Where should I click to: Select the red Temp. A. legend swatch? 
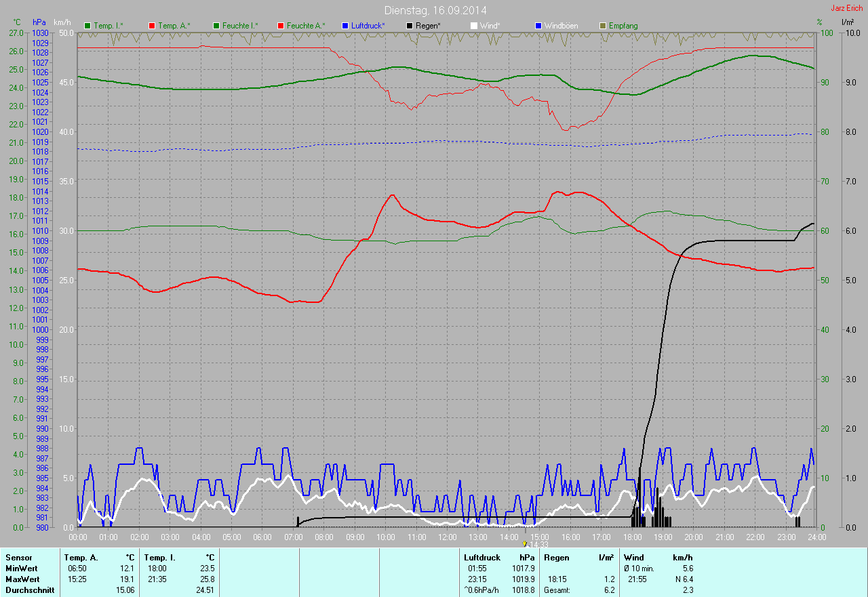[152, 26]
